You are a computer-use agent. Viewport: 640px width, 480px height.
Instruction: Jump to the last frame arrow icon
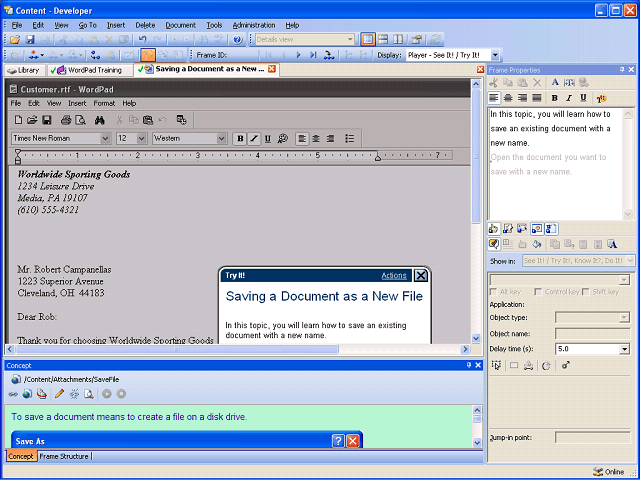[x=313, y=55]
